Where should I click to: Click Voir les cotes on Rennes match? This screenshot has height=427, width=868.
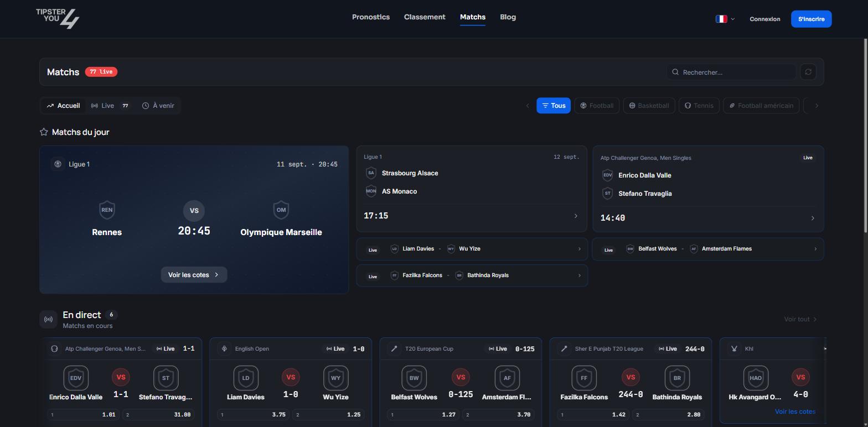coord(194,275)
